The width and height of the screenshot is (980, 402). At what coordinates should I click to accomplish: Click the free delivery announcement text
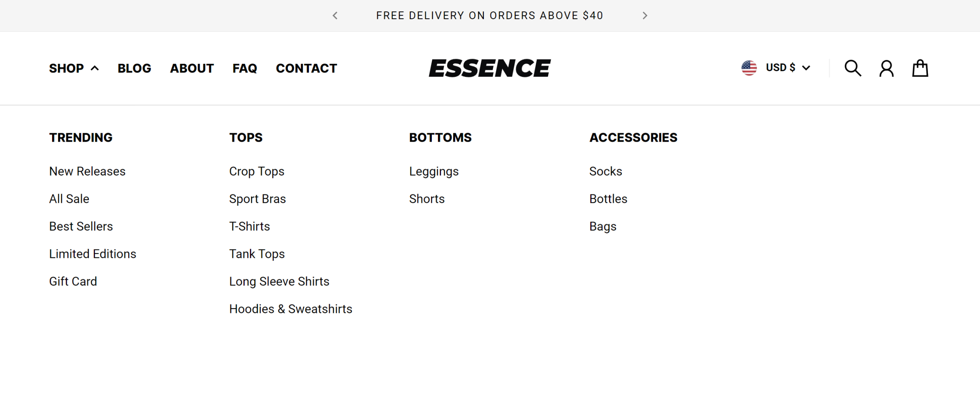(x=490, y=16)
